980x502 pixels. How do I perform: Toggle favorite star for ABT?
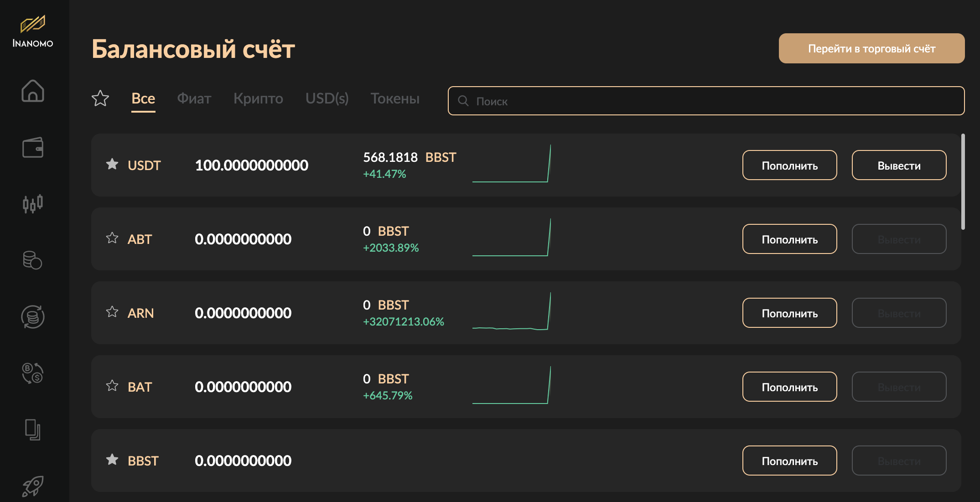(112, 238)
